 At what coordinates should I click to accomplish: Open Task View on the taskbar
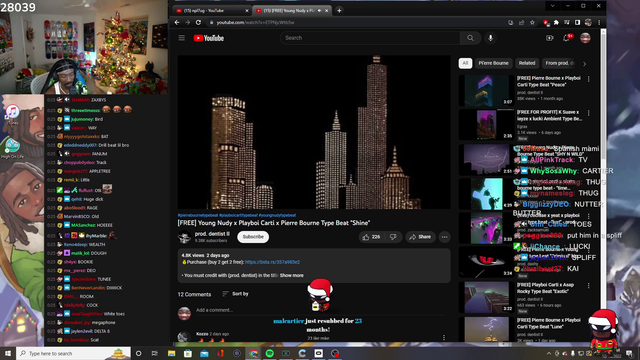point(155,353)
